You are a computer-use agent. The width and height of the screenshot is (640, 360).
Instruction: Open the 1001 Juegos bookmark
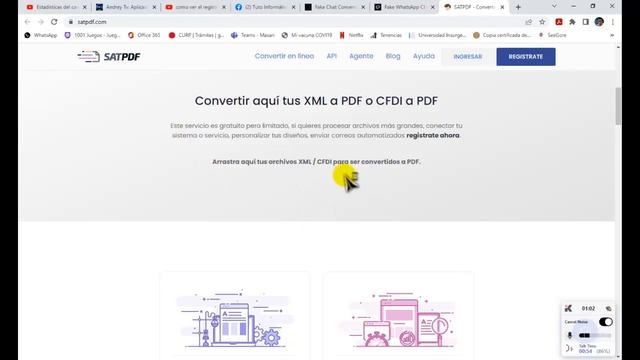pos(92,36)
